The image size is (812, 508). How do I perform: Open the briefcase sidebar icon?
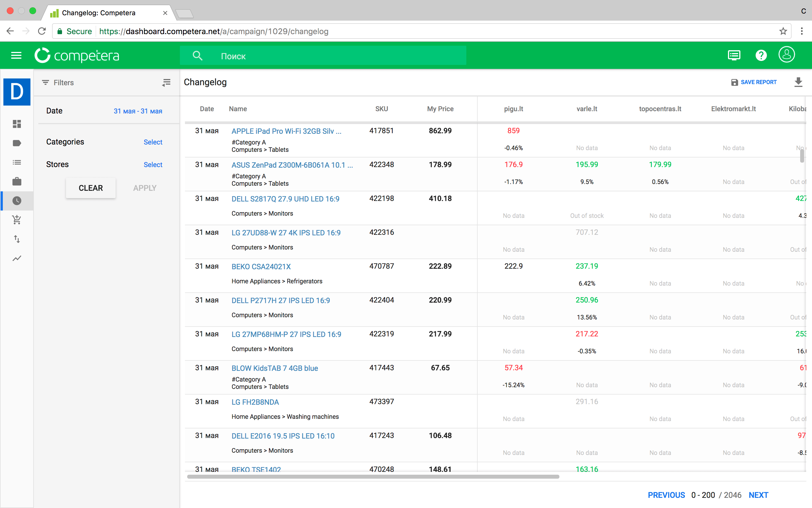tap(17, 181)
